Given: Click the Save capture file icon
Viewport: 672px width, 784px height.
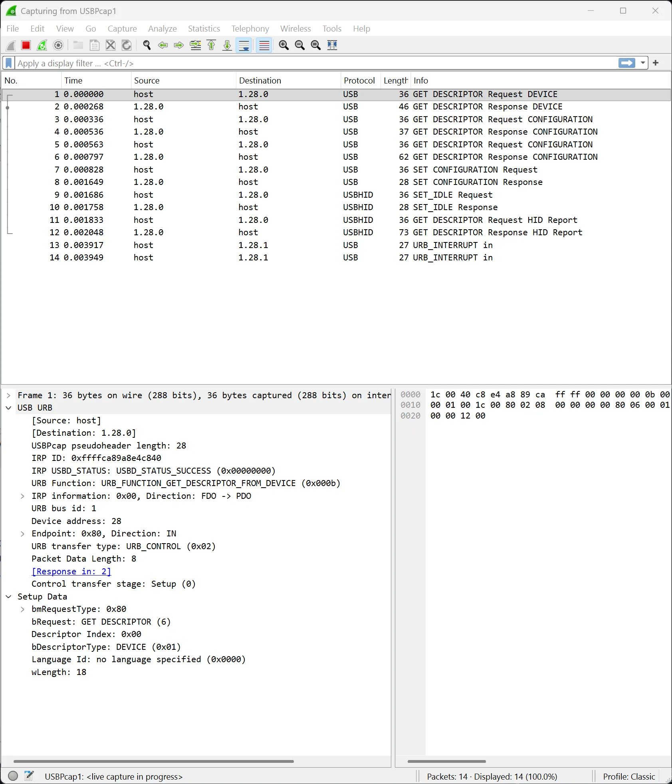Looking at the screenshot, I should coord(95,45).
